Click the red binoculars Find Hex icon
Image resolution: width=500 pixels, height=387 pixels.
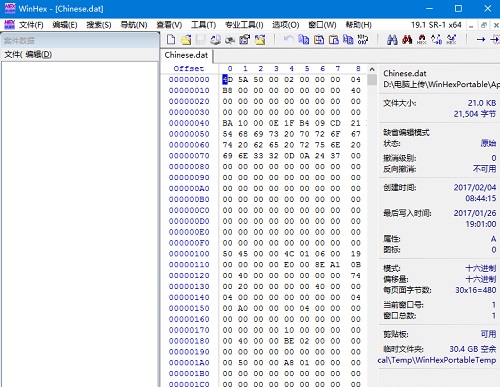(407, 40)
